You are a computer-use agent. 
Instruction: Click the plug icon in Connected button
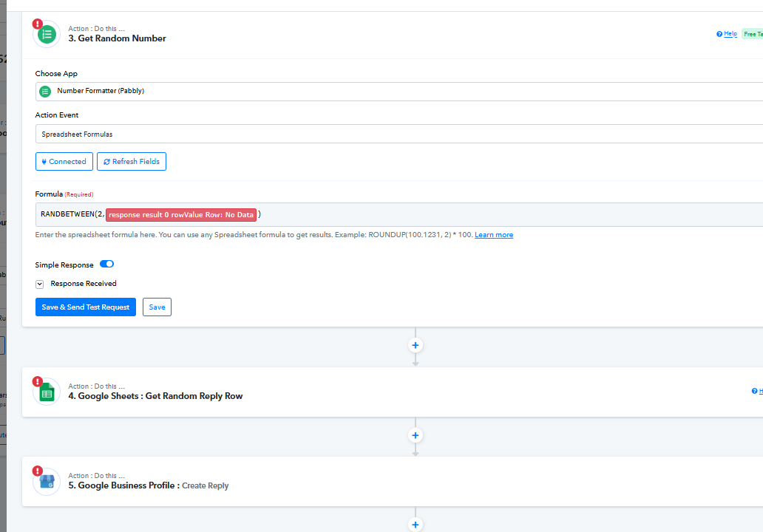[x=44, y=162]
